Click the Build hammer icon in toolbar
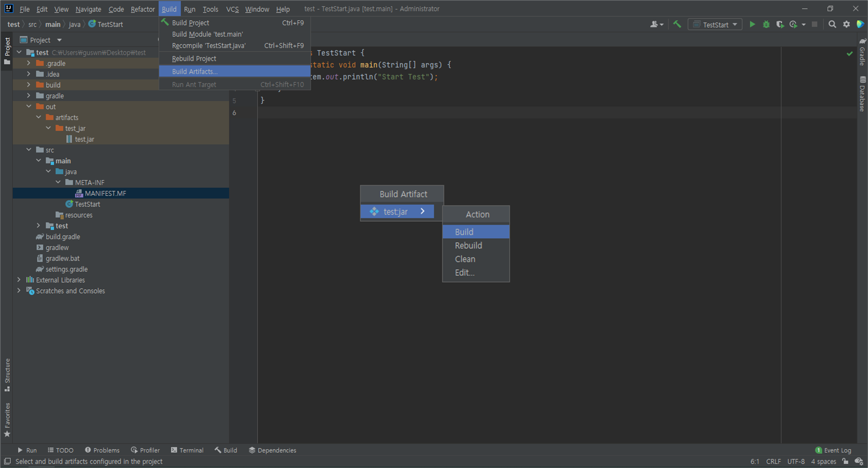 (677, 25)
